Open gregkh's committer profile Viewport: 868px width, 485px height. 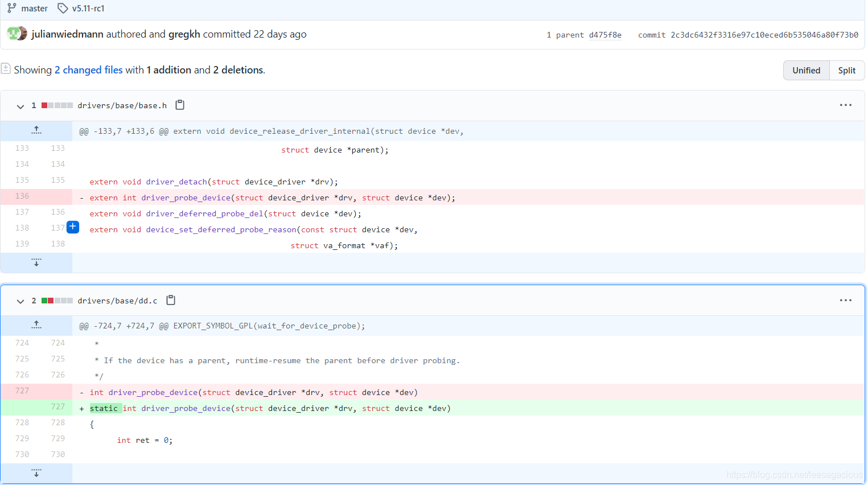[x=184, y=34]
